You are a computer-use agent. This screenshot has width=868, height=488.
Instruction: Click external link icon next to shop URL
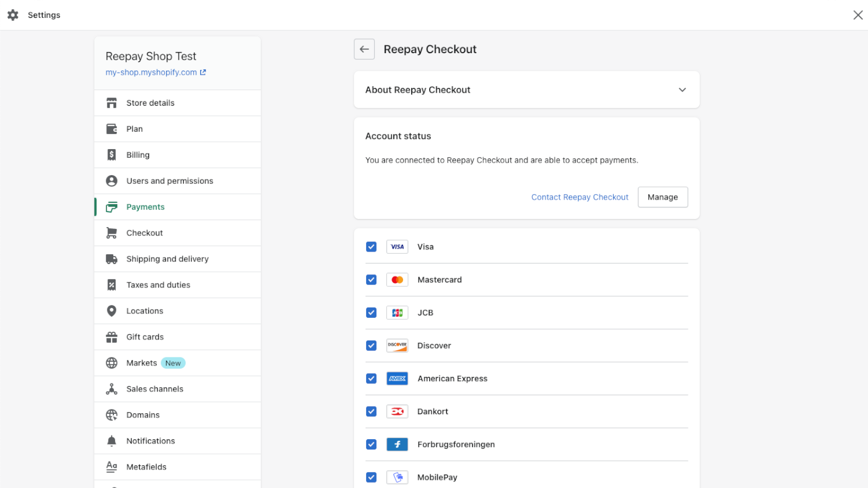tap(203, 72)
